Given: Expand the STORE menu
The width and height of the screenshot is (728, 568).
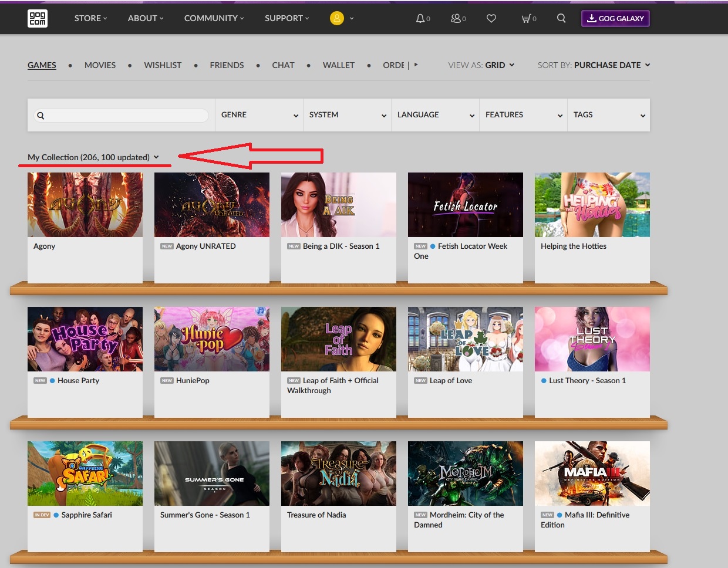Looking at the screenshot, I should click(91, 18).
